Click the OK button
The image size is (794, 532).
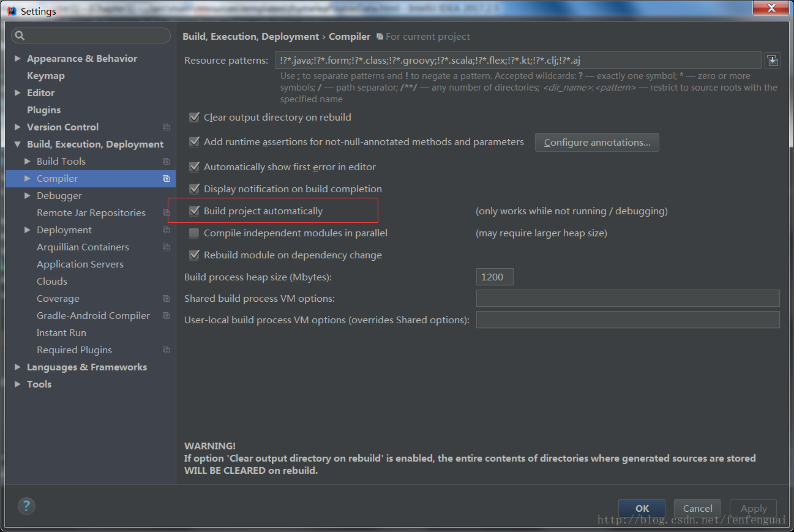click(642, 508)
